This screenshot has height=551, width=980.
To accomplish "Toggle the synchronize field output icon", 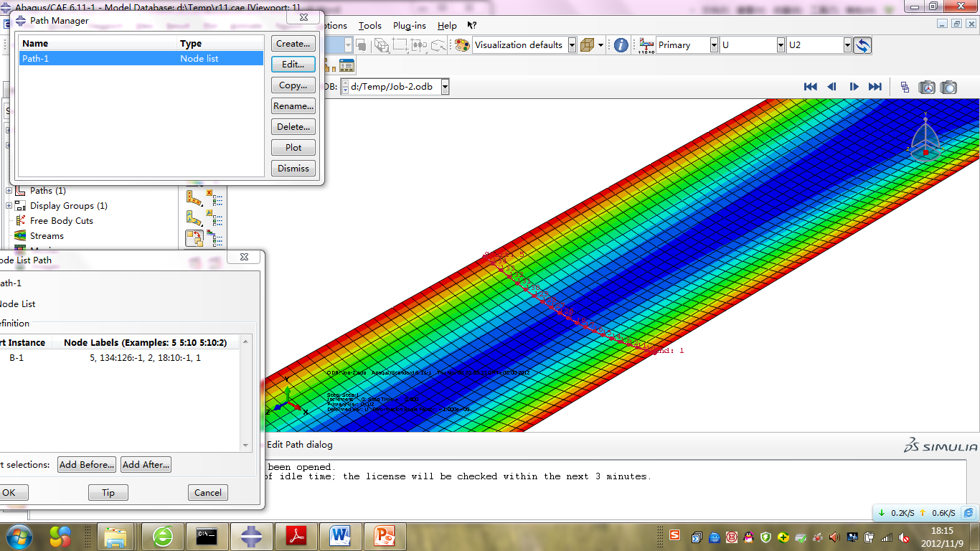I will tap(862, 45).
